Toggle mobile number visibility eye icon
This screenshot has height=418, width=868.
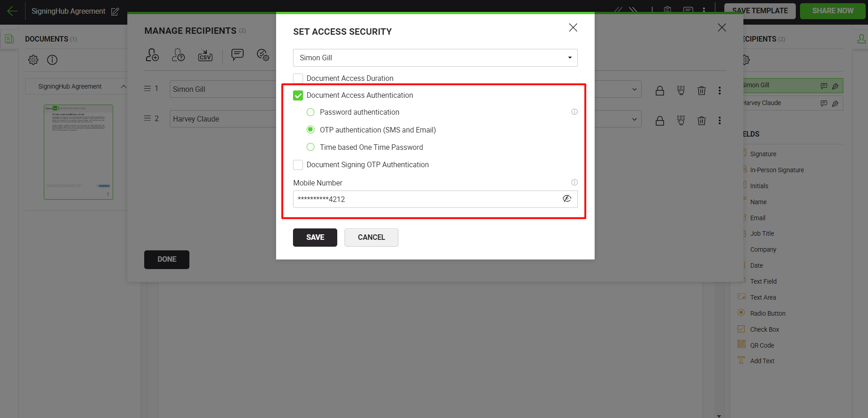click(x=567, y=199)
